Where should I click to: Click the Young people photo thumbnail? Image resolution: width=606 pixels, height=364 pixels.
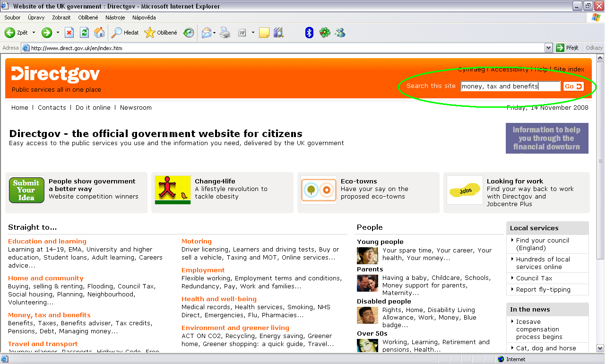(x=367, y=256)
